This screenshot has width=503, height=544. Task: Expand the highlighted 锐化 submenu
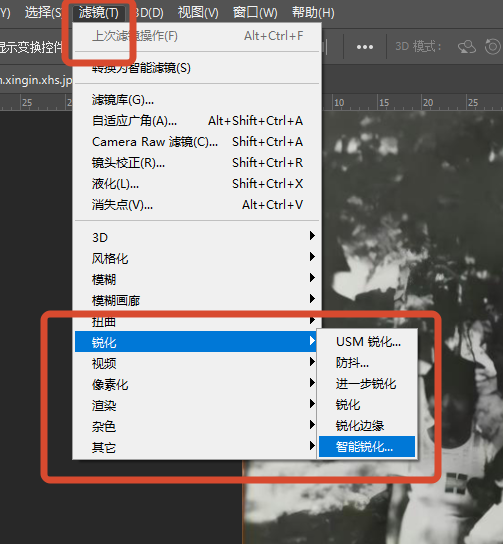click(197, 342)
